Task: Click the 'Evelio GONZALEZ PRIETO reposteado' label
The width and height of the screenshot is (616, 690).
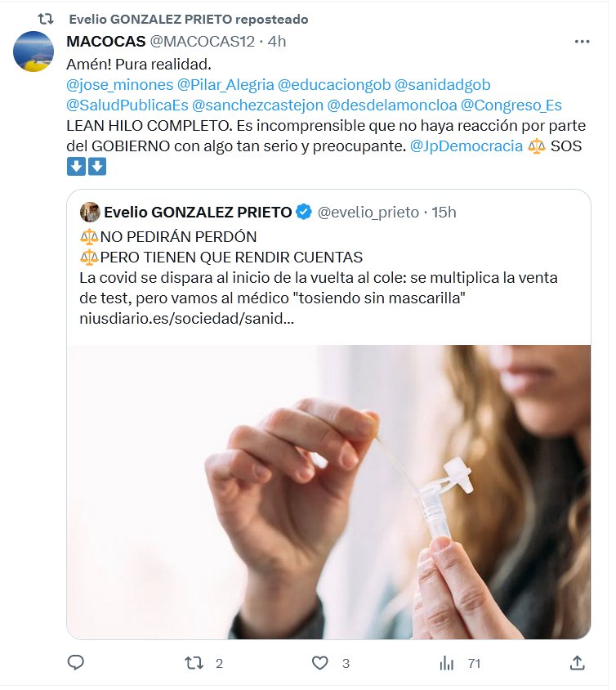Action: (x=189, y=19)
